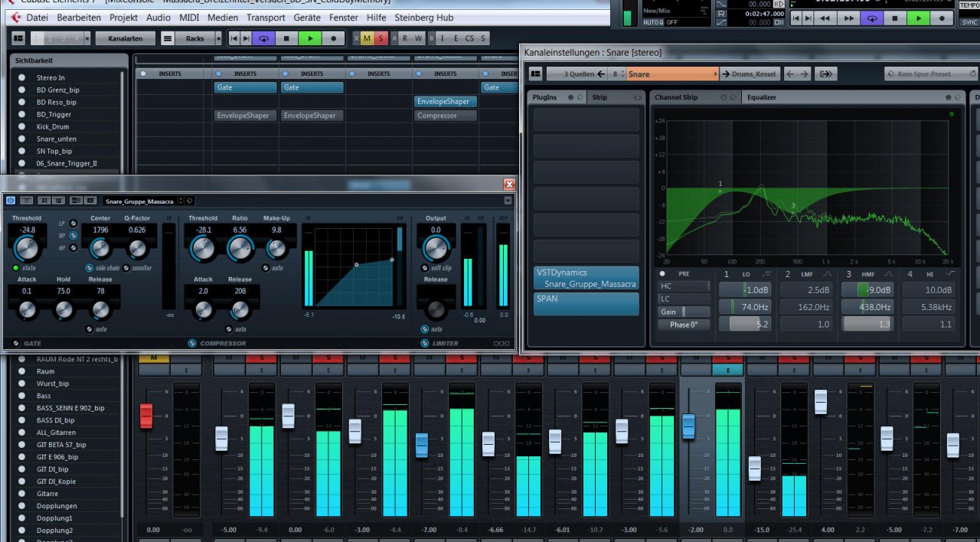
Task: Disable the LIMITER module
Action: (426, 343)
